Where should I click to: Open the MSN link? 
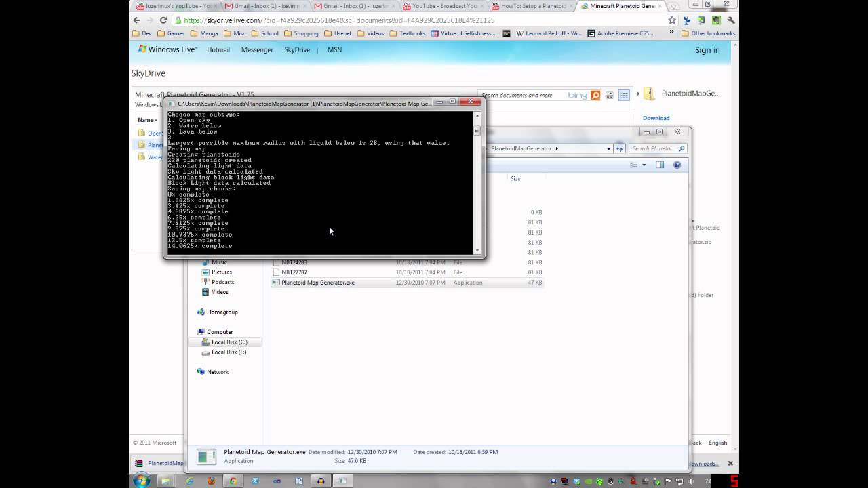click(335, 49)
